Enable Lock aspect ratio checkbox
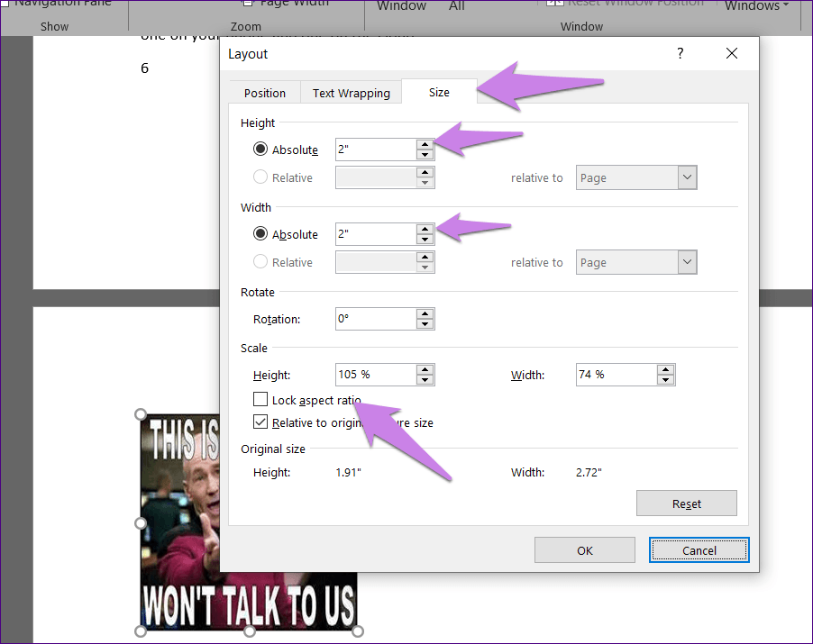This screenshot has height=644, width=813. click(x=260, y=399)
